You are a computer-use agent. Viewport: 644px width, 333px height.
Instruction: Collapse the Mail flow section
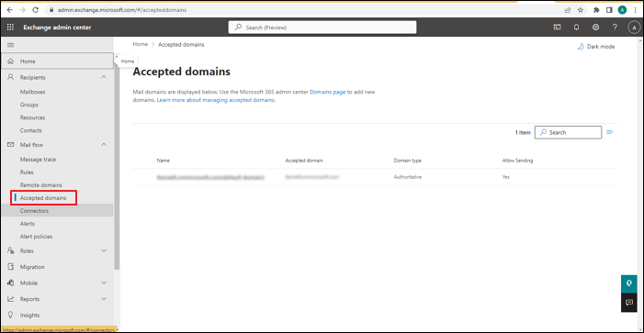104,144
